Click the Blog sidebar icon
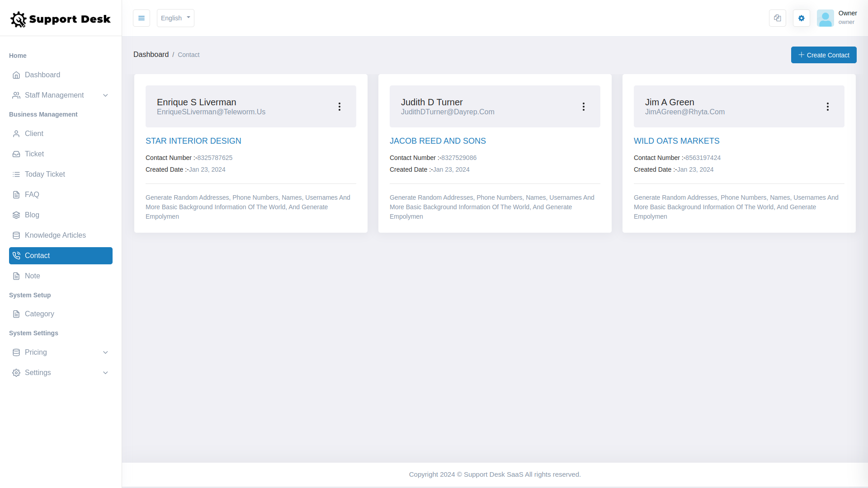 (16, 215)
